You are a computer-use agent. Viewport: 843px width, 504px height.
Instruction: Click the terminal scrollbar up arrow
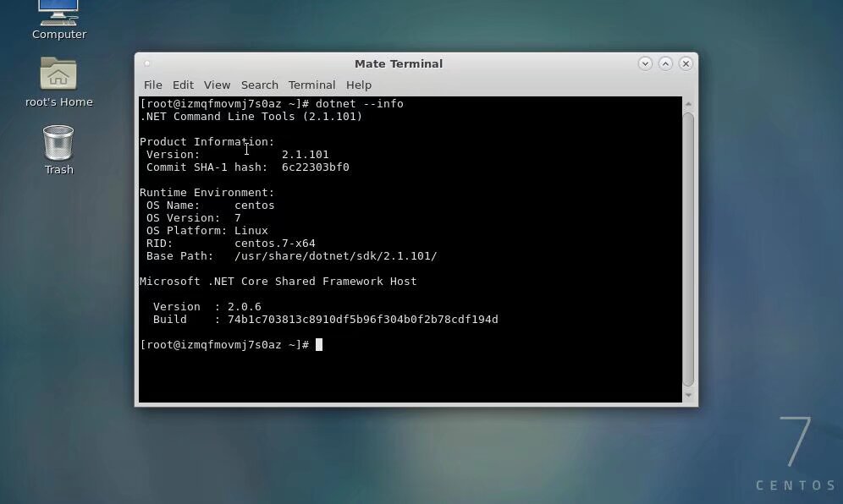(688, 104)
